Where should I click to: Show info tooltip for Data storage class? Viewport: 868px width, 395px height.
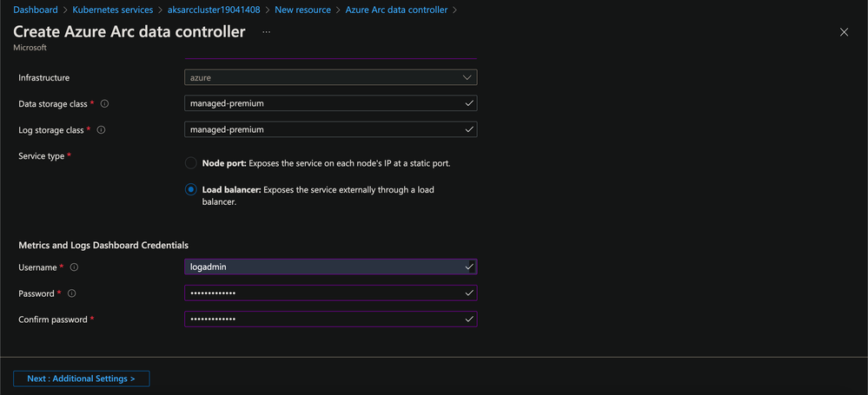pyautogui.click(x=104, y=103)
